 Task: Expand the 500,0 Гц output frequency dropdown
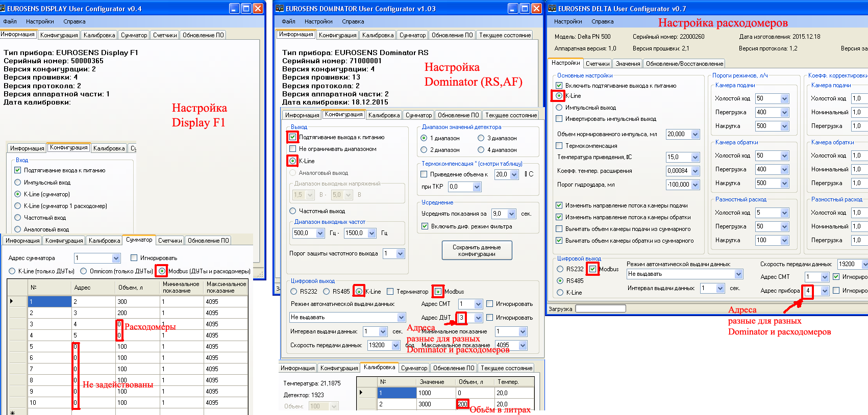click(x=320, y=233)
